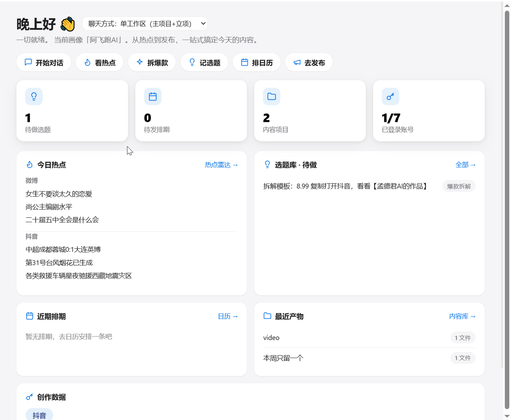Click hot topic 各类救援车辆星夜驰援西藏地震灾区
This screenshot has width=511, height=420.
[x=78, y=276]
